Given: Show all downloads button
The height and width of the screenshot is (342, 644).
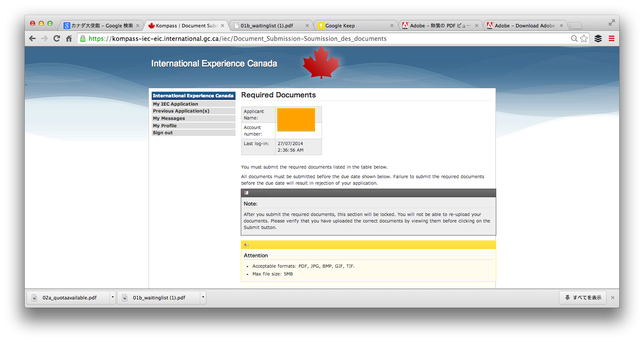Looking at the screenshot, I should click(x=582, y=298).
